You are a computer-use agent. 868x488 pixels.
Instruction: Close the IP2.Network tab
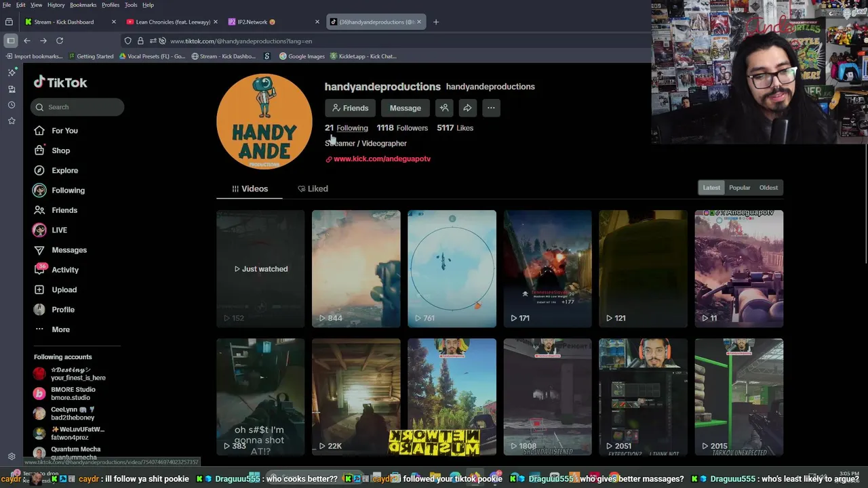click(317, 22)
